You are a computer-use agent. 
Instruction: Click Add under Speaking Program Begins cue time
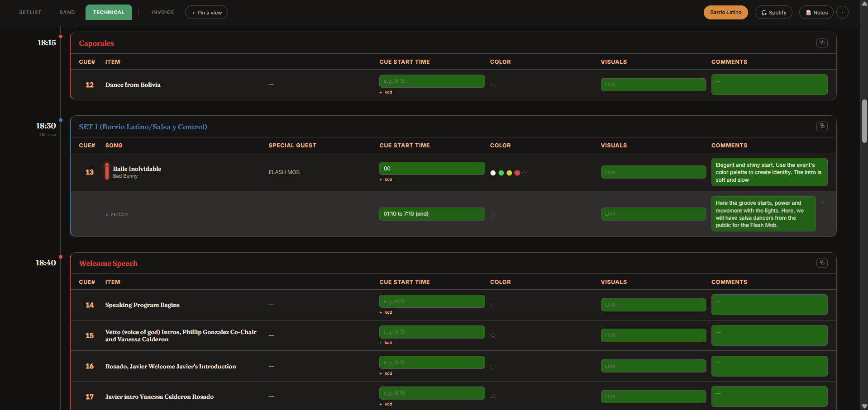[386, 312]
